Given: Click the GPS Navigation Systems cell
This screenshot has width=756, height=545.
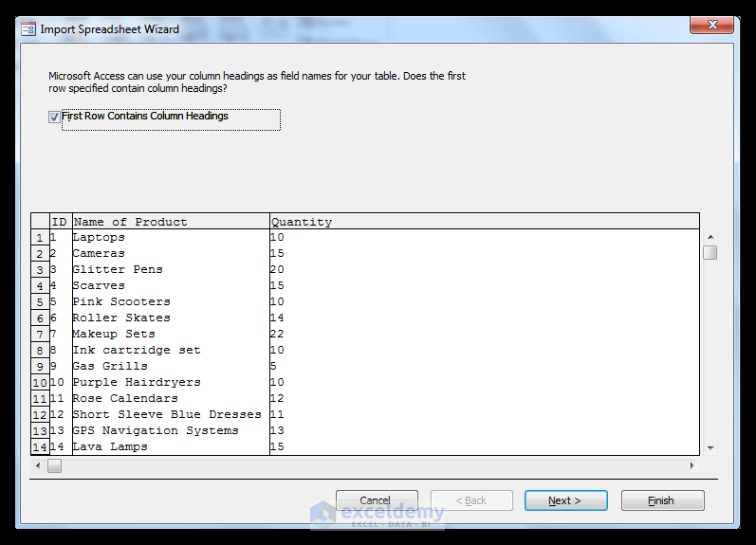Looking at the screenshot, I should coord(171,431).
